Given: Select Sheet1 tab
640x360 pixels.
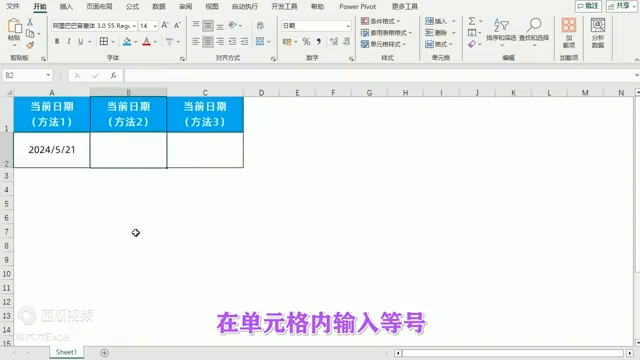Looking at the screenshot, I should (66, 352).
